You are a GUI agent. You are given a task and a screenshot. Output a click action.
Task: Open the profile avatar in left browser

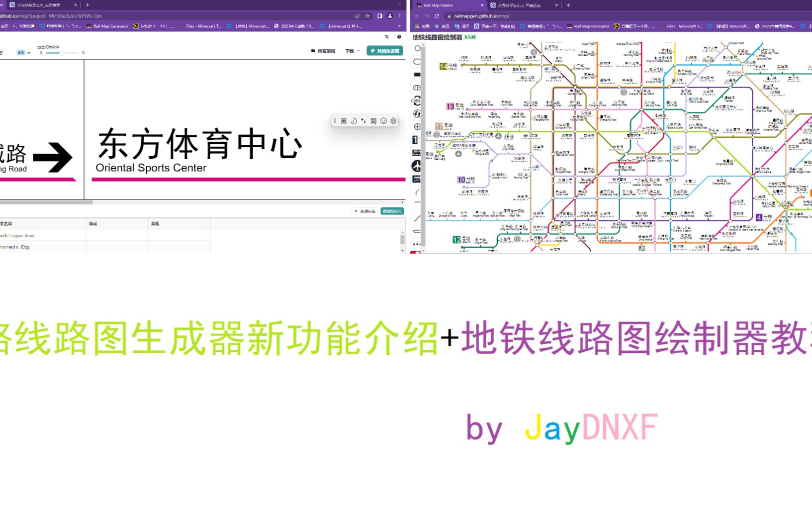click(x=390, y=16)
